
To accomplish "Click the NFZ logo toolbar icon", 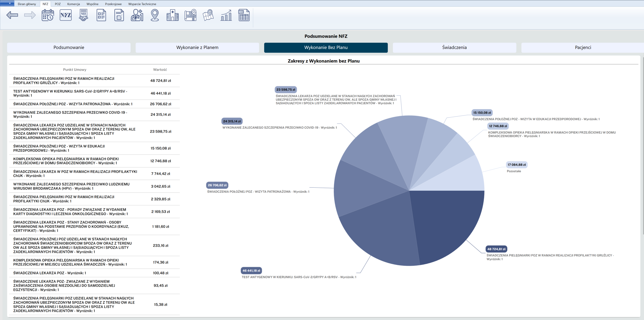I will coord(66,15).
